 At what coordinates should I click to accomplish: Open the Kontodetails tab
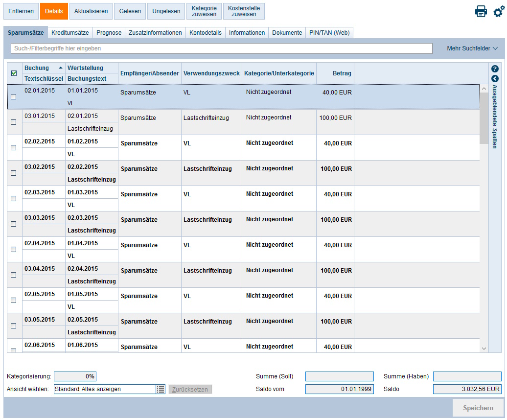[x=205, y=33]
